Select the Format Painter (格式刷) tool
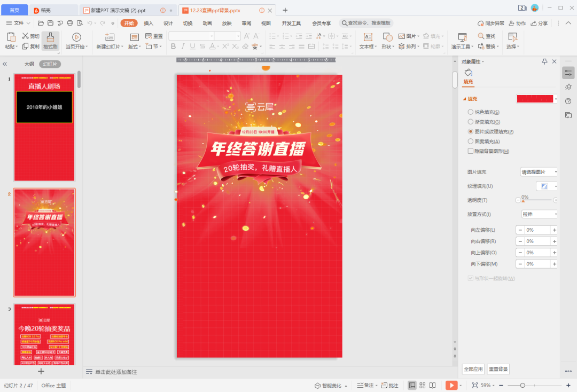Viewport: 577px width, 392px height. tap(50, 41)
